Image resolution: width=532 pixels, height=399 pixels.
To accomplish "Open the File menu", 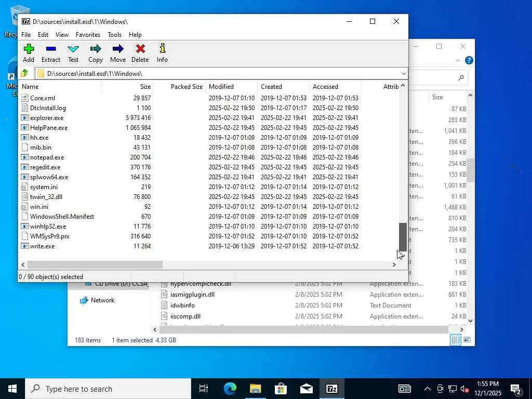I will coord(26,35).
